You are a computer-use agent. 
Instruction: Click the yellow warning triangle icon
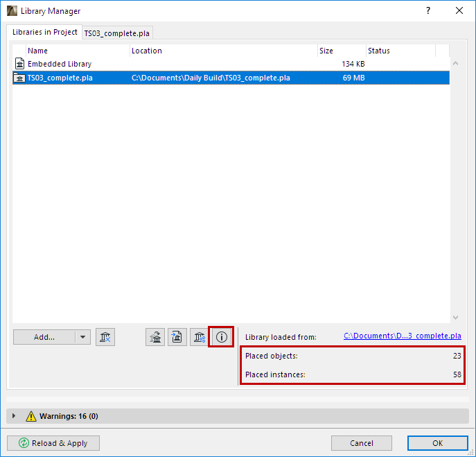point(31,416)
